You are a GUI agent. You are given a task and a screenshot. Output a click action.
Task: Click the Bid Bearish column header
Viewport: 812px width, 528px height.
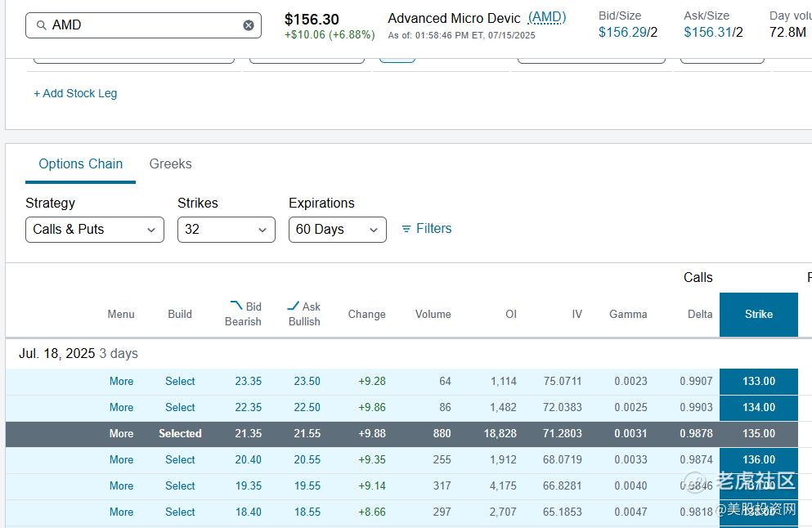click(x=244, y=314)
